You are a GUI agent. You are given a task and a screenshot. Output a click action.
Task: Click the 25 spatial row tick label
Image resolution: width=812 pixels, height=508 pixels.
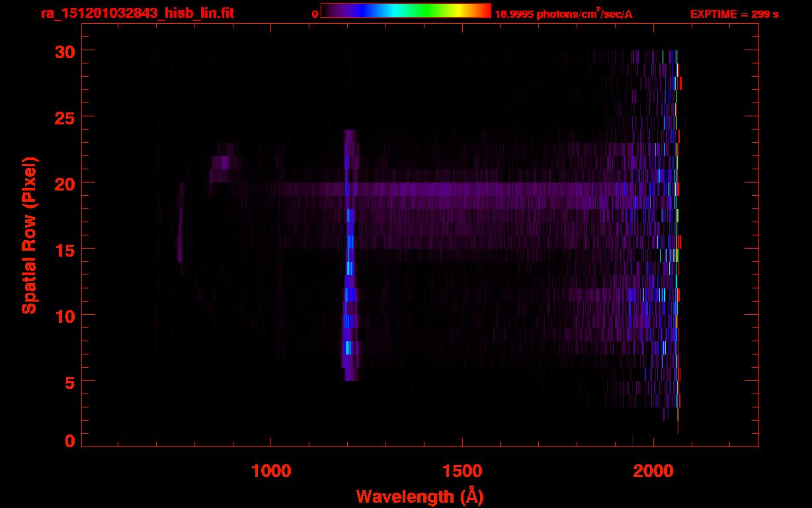coord(65,117)
